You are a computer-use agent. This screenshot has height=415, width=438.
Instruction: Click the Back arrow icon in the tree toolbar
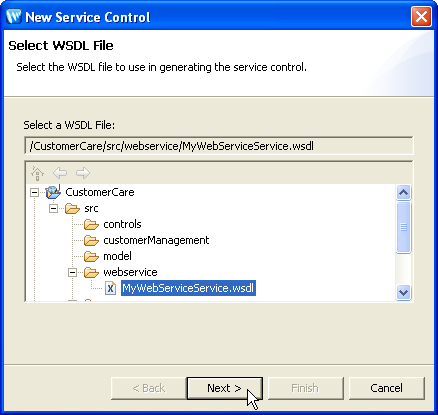click(x=60, y=173)
